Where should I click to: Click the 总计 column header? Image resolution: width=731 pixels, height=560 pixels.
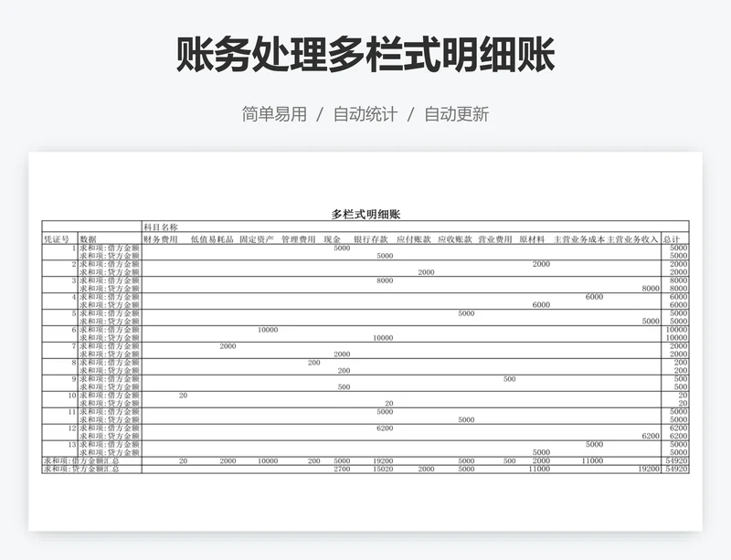(672, 239)
